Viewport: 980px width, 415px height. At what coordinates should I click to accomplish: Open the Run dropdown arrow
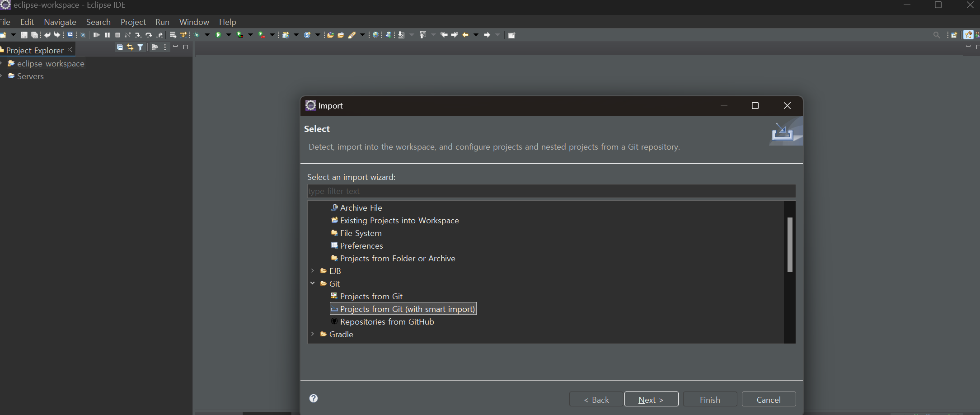coord(229,35)
